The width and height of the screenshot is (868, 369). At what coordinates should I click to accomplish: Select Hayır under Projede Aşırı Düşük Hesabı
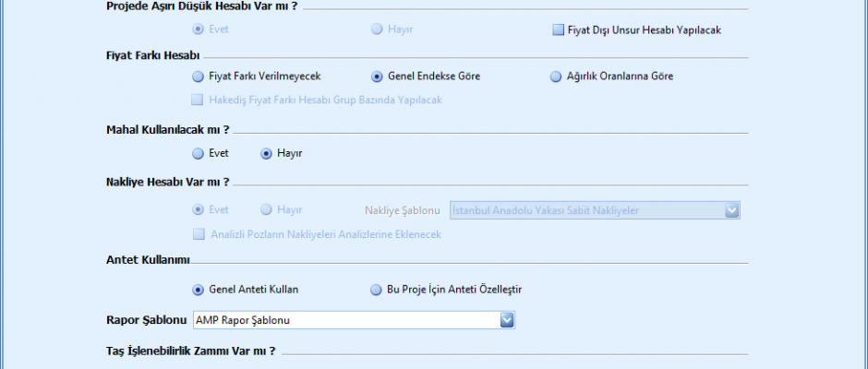click(377, 29)
